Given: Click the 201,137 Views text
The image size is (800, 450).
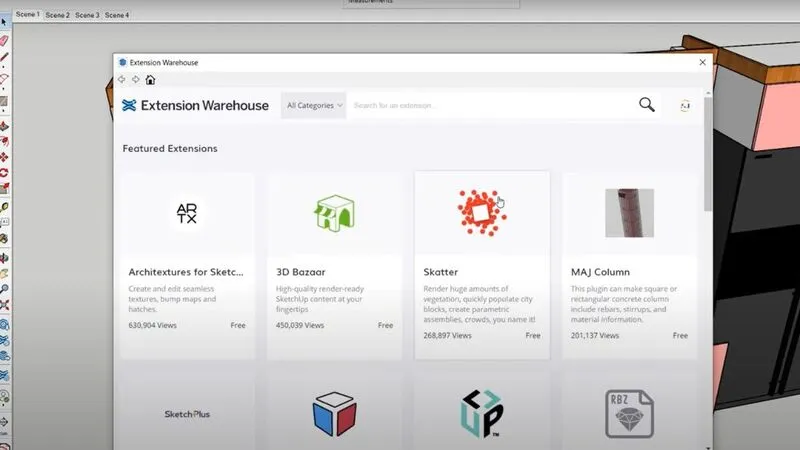Looking at the screenshot, I should pos(595,335).
